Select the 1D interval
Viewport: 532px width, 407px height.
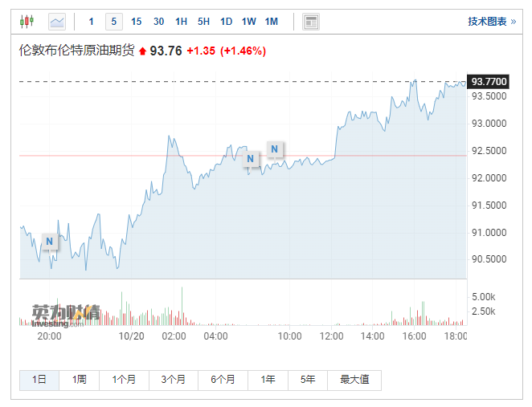[226, 22]
